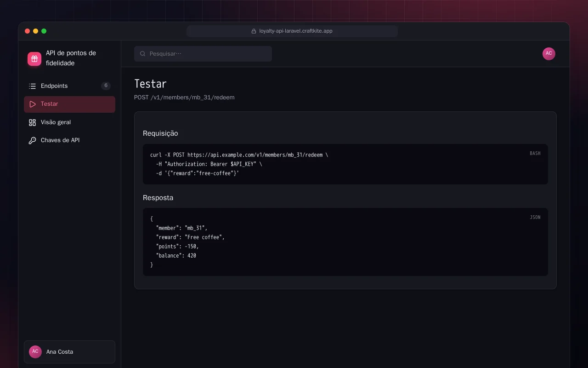Click the curl -X POST command line
This screenshot has height=368, width=588.
[x=239, y=155]
